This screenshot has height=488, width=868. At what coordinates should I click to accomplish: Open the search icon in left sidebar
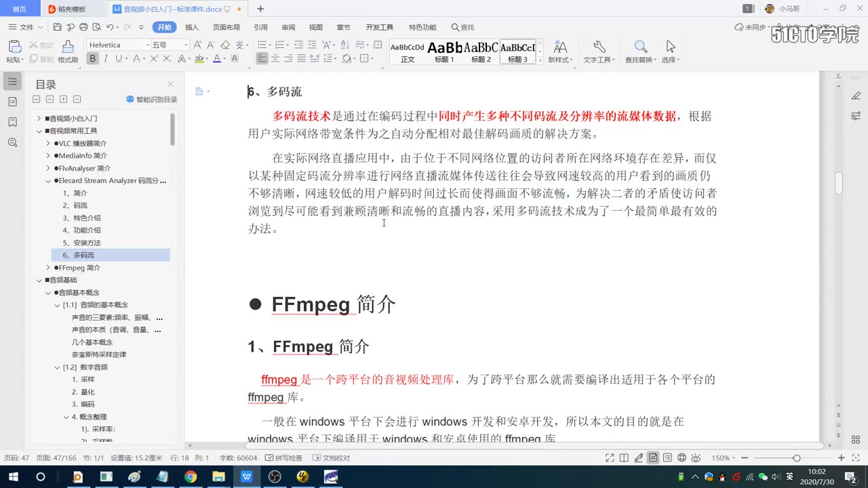[x=12, y=142]
